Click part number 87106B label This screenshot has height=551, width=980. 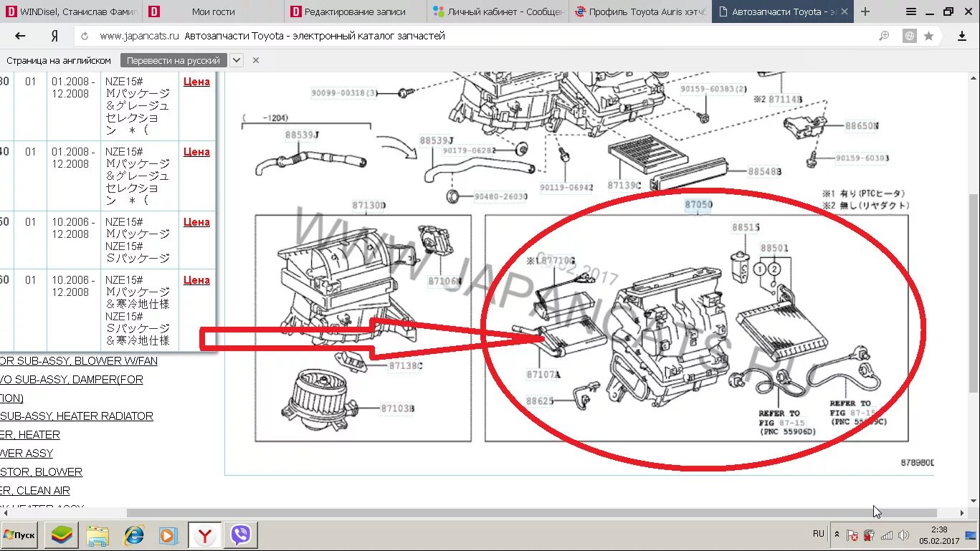pos(444,282)
